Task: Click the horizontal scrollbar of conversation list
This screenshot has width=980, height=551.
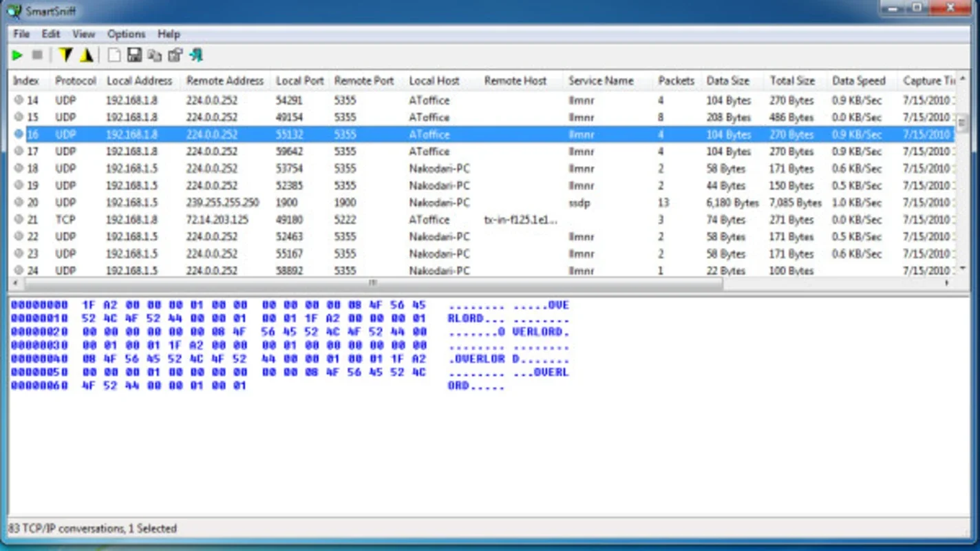Action: [372, 282]
